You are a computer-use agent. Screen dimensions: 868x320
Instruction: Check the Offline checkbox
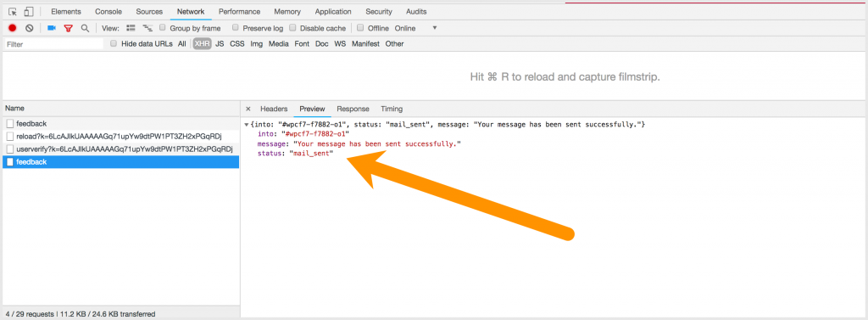point(360,28)
